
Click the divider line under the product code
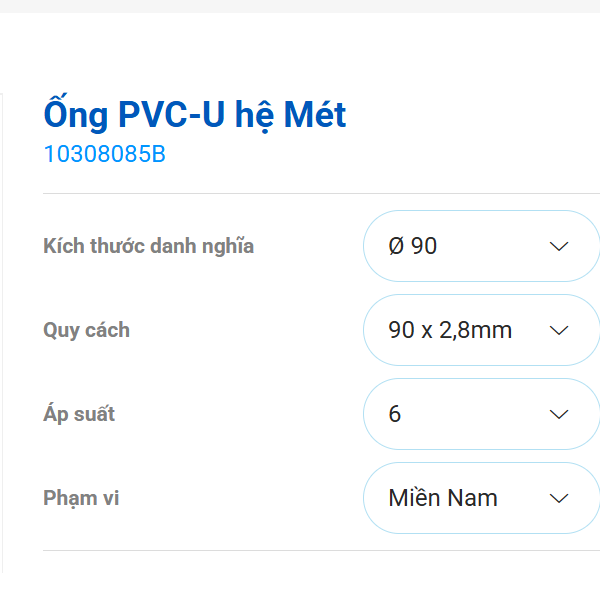[320, 193]
